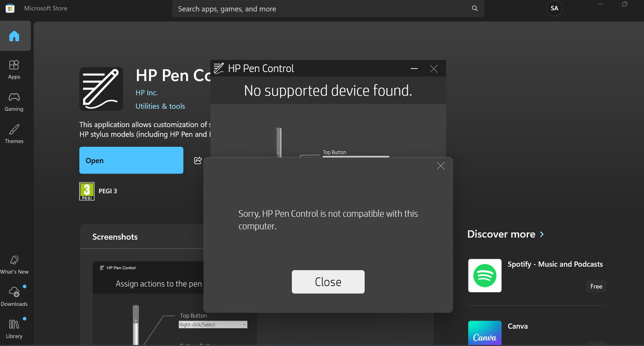Click the Open button for HP Pen Control
644x346 pixels.
pos(131,160)
